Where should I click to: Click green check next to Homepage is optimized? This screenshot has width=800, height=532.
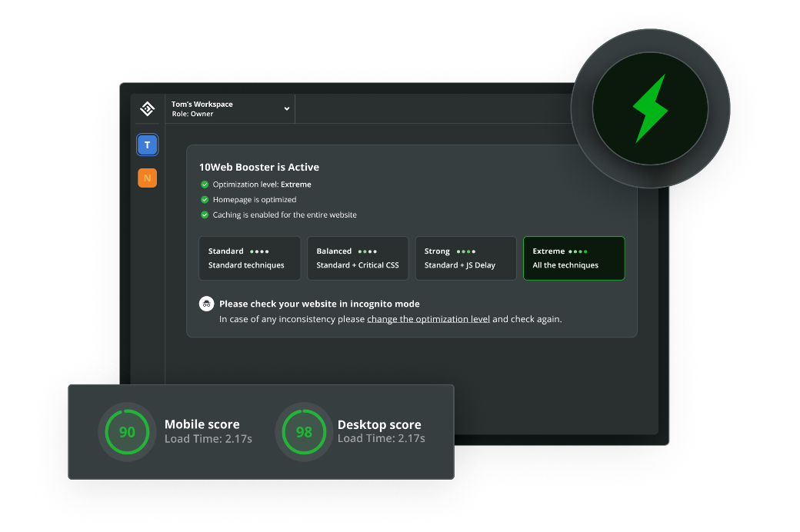[x=205, y=199]
